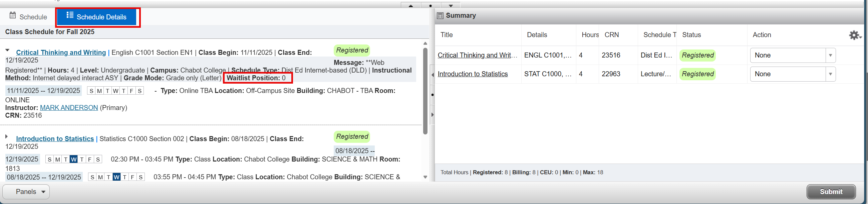Screen dimensions: 868x204
Task: Select the Schedule Details tab
Action: tap(97, 17)
